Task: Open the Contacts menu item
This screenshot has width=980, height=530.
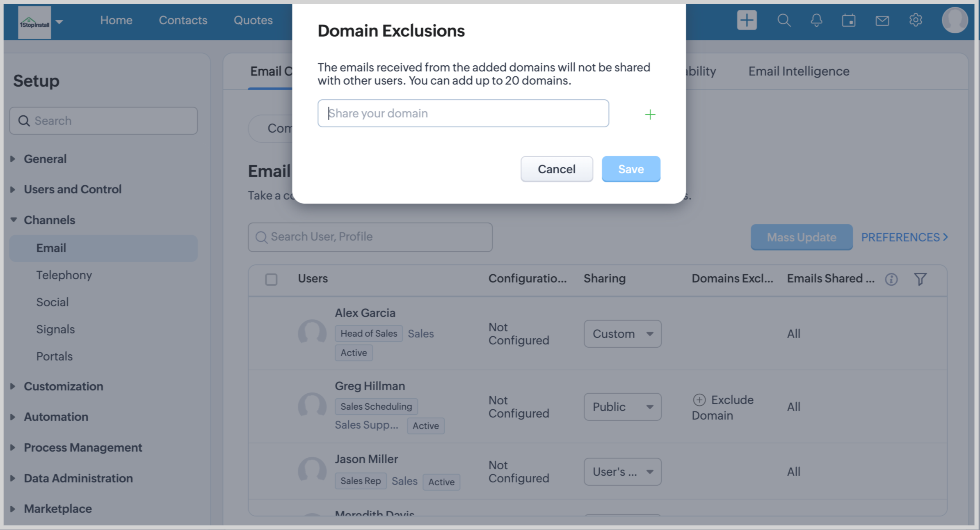Action: coord(183,20)
